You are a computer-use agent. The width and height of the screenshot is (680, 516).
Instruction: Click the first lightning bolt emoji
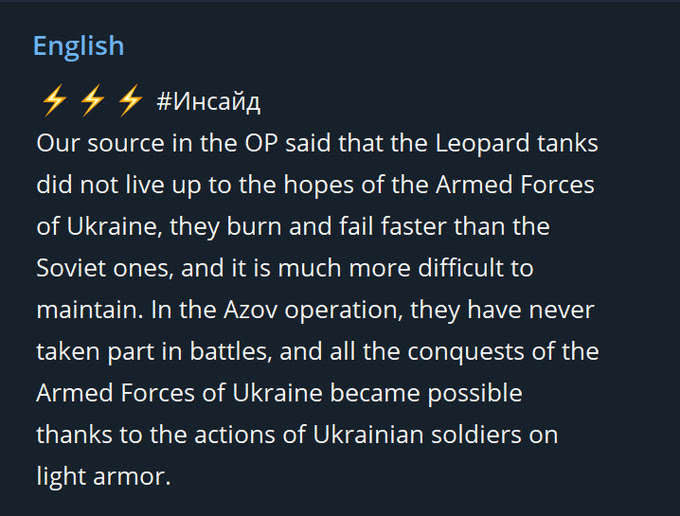[52, 100]
